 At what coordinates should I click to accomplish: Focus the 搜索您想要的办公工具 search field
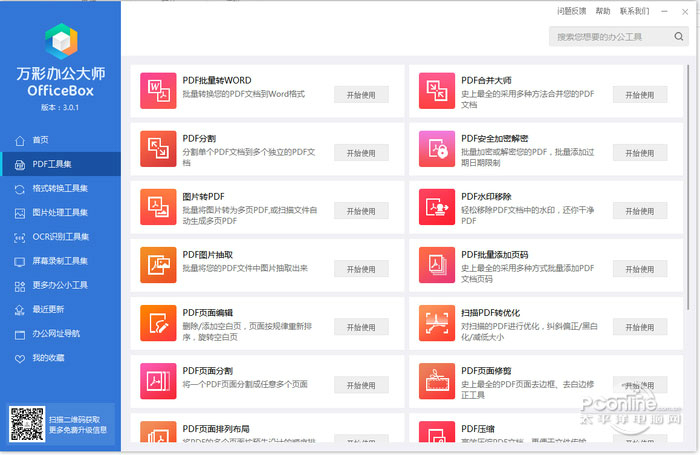point(619,37)
